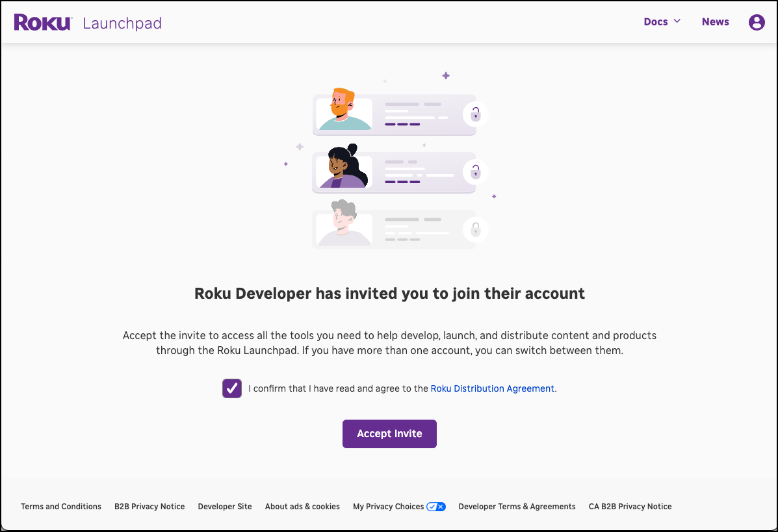Uncheck the Roku Distribution Agreement confirmation box
The image size is (778, 532).
pyautogui.click(x=231, y=388)
